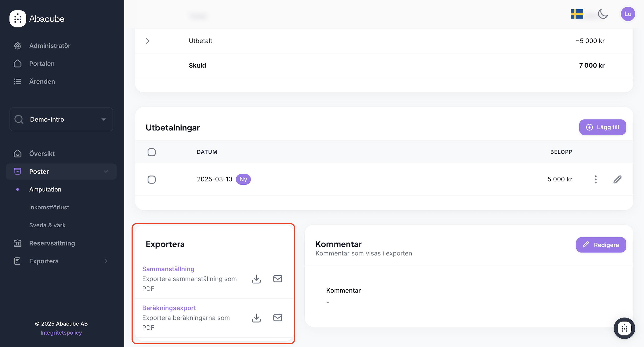
Task: Check the select-all box in Utbetalningar header
Action: (152, 152)
